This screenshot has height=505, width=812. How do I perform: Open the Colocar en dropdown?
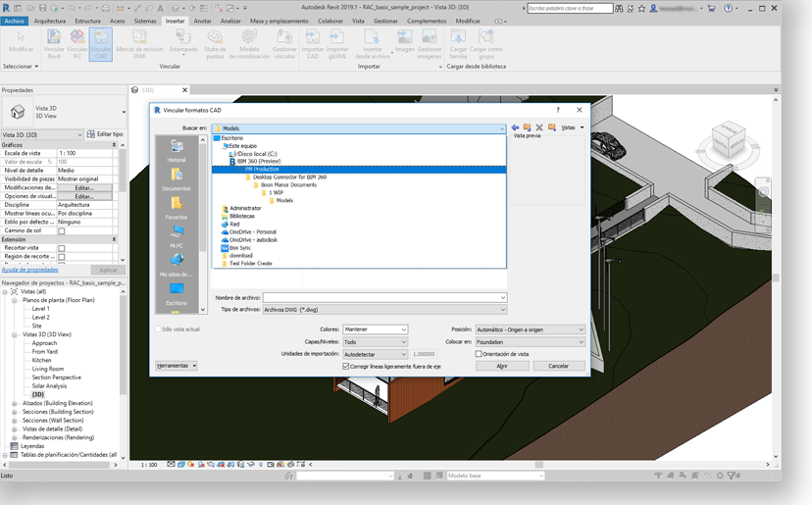[x=531, y=342]
